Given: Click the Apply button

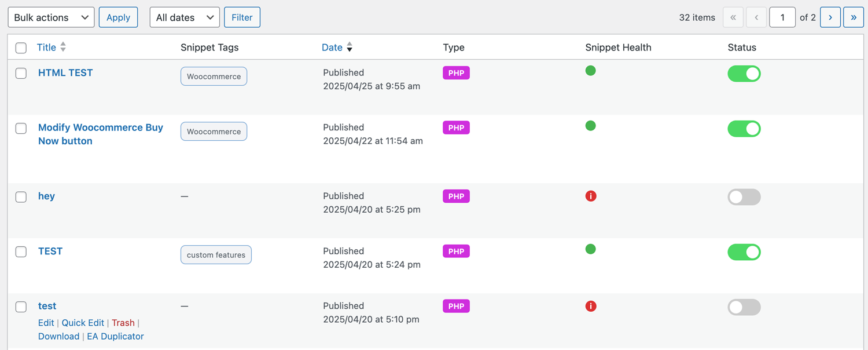Looking at the screenshot, I should coord(118,17).
